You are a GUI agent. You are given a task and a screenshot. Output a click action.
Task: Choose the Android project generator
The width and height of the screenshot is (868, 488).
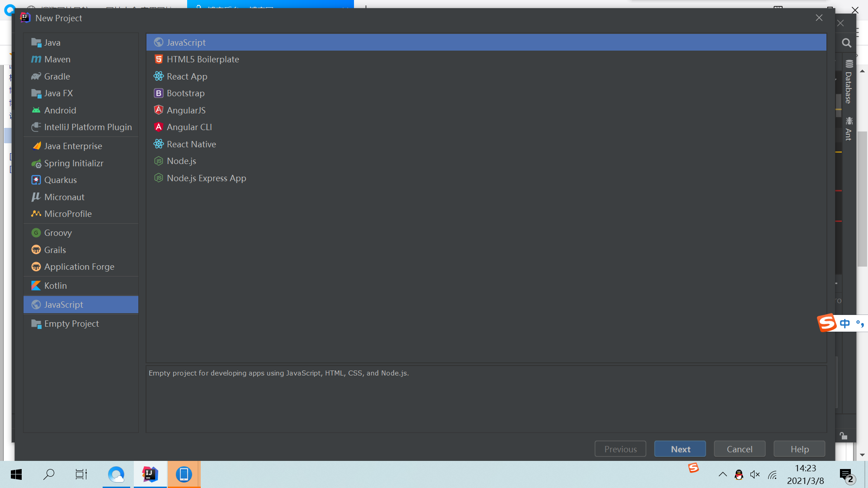60,110
